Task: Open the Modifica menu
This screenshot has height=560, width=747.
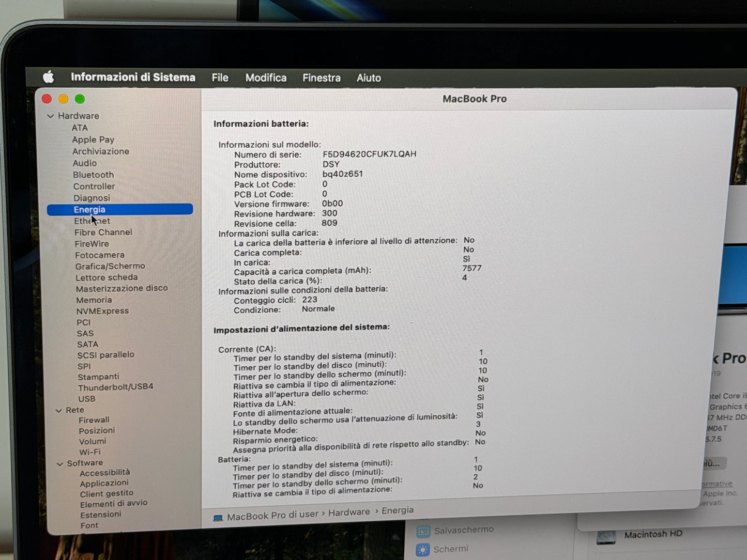Action: [x=266, y=77]
